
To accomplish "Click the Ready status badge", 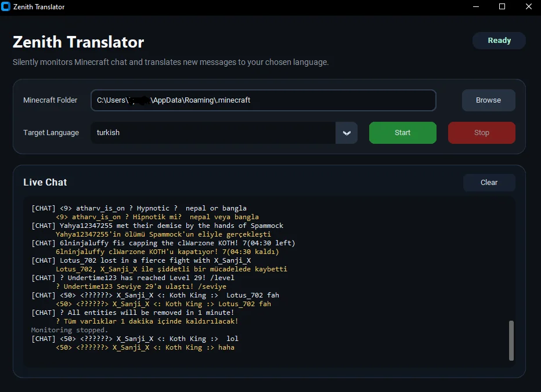I will [x=499, y=41].
